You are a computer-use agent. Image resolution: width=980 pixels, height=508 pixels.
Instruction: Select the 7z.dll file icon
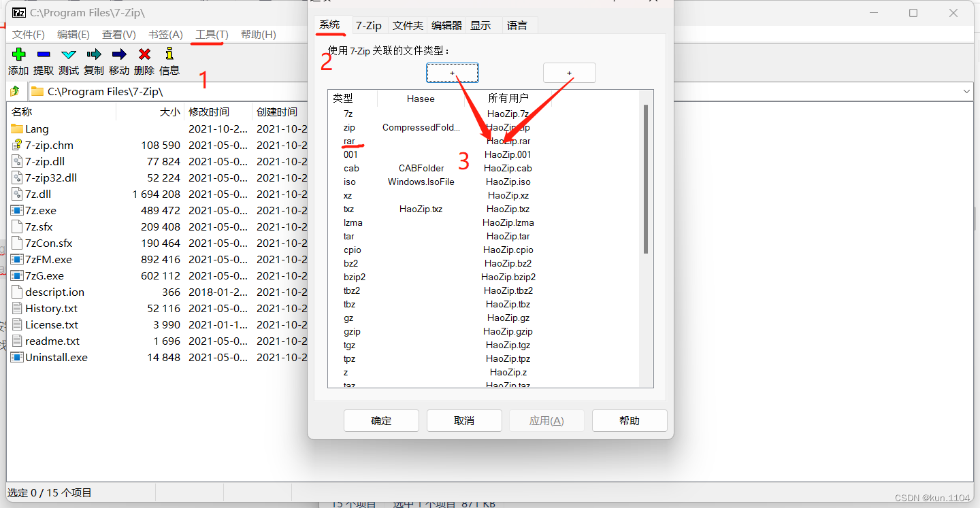coord(17,194)
